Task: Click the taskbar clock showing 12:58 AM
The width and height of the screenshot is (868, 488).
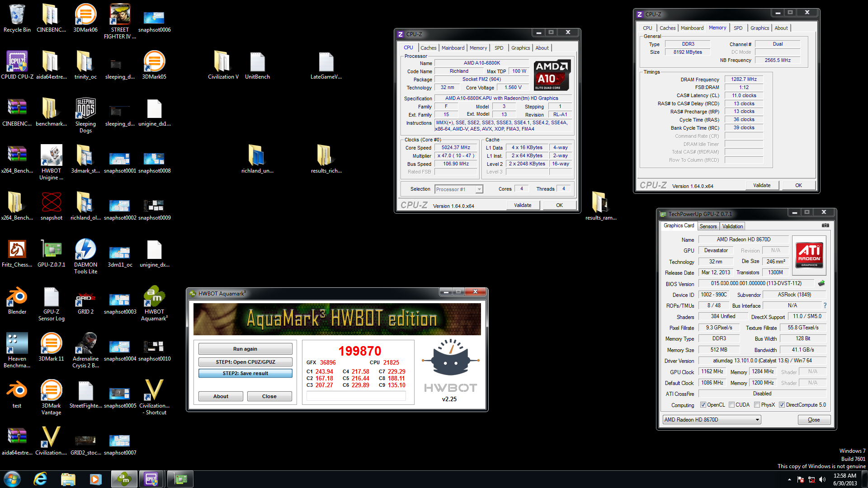Action: click(x=845, y=479)
